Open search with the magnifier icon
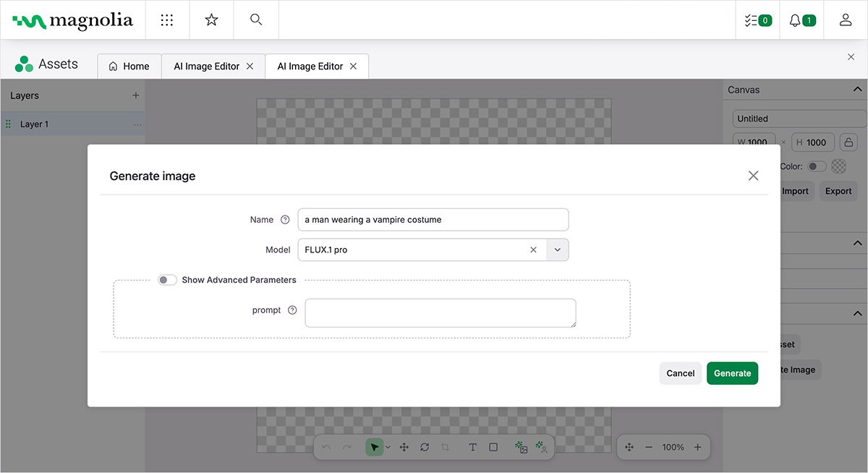This screenshot has height=473, width=868. pos(256,20)
